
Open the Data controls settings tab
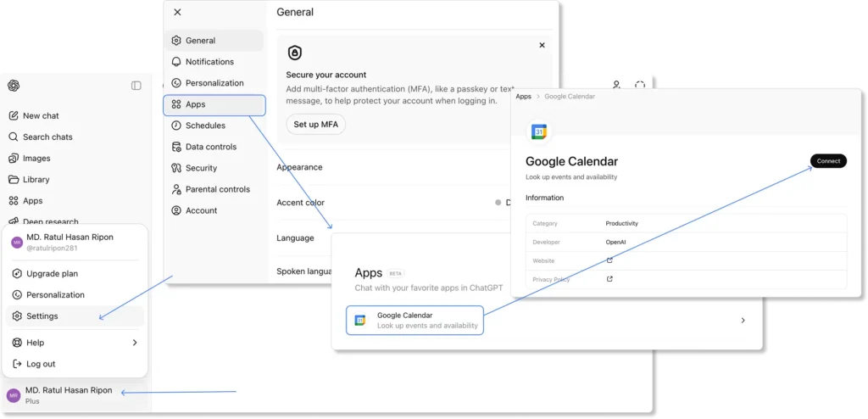click(214, 147)
